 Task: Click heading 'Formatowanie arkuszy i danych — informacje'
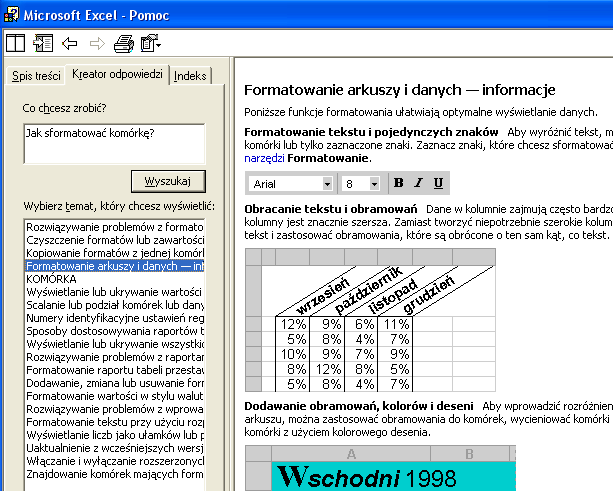[x=400, y=90]
